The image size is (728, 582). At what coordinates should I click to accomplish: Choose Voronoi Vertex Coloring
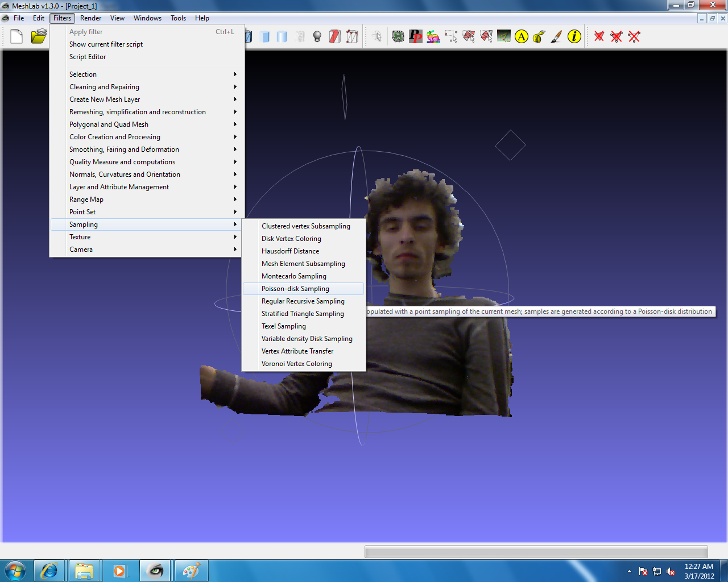(304, 364)
